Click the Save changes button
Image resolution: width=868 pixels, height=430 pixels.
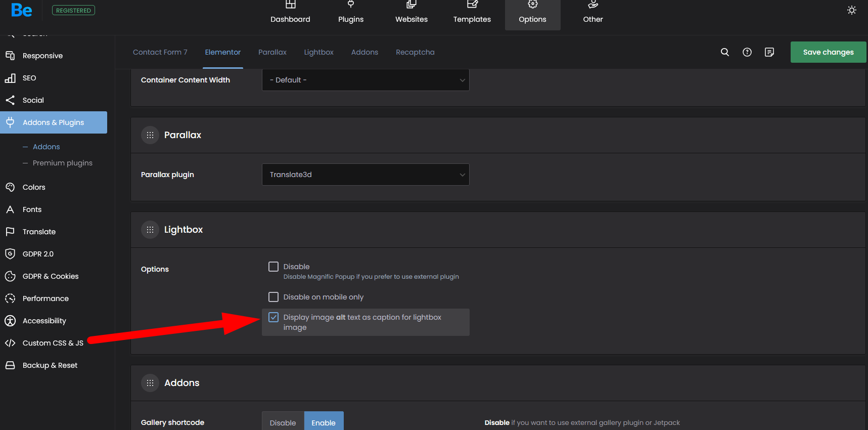point(828,52)
